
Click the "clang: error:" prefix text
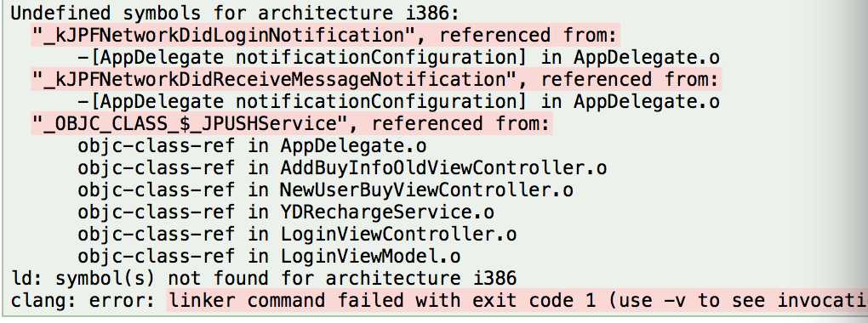point(85,301)
